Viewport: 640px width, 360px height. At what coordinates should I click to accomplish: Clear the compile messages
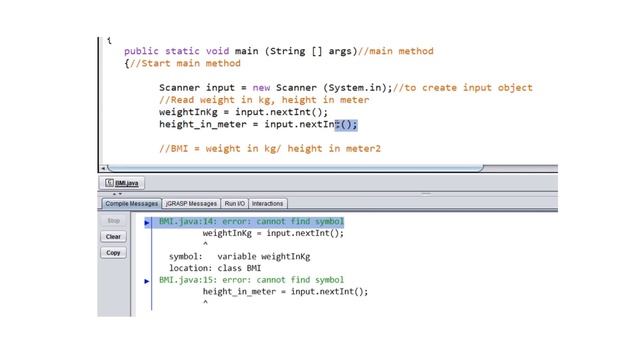[x=113, y=236]
